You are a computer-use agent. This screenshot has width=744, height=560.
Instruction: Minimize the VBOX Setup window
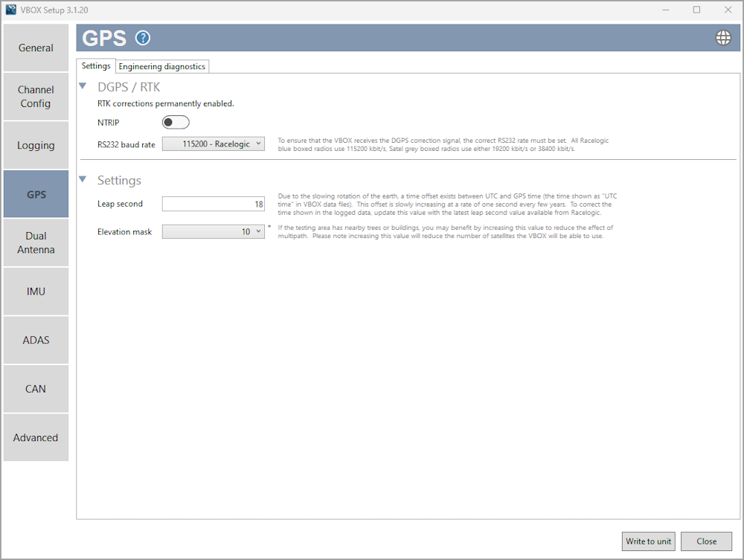(666, 10)
